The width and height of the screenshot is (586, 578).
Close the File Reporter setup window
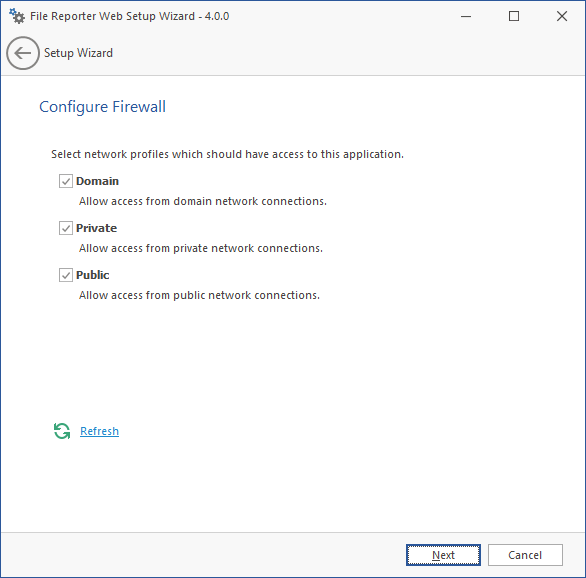coord(562,16)
